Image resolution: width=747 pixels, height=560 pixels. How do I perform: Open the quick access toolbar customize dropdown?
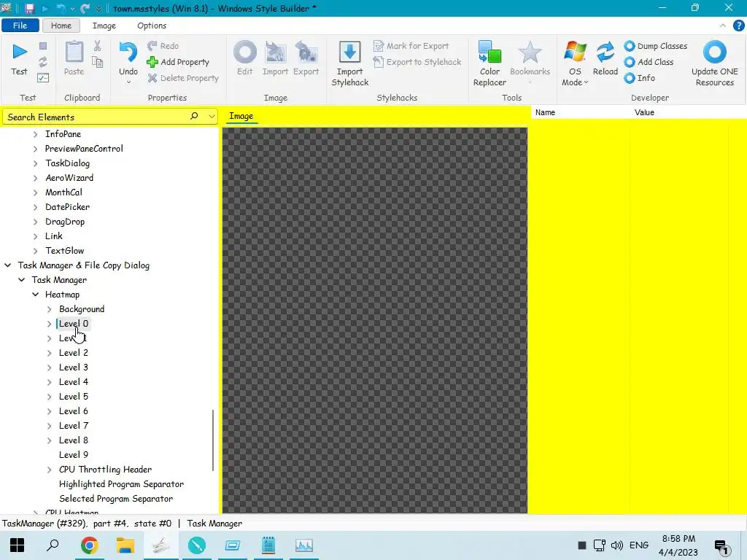tap(99, 8)
